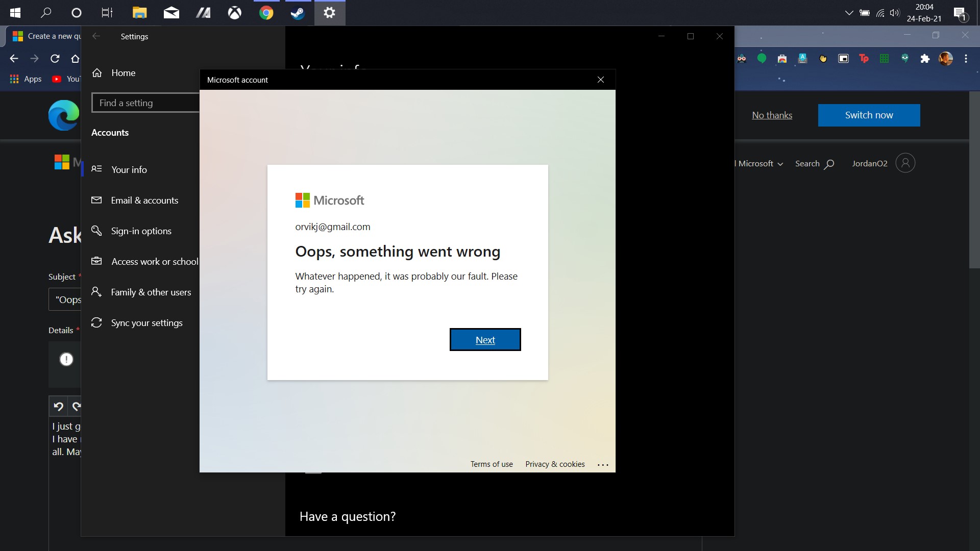980x551 pixels.
Task: Click the Search icon in taskbar
Action: click(45, 12)
